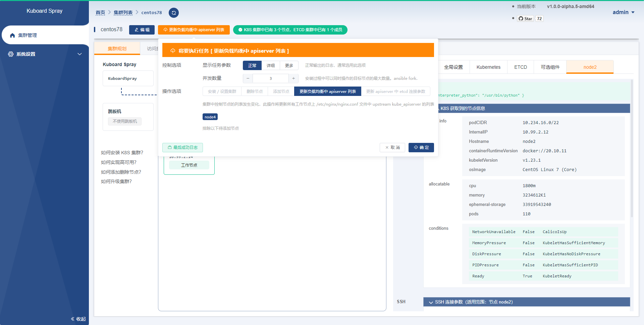Click the orange 更新负载均衡中 apiserver 列表 top button
Image resolution: width=644 pixels, height=325 pixels.
coord(194,30)
